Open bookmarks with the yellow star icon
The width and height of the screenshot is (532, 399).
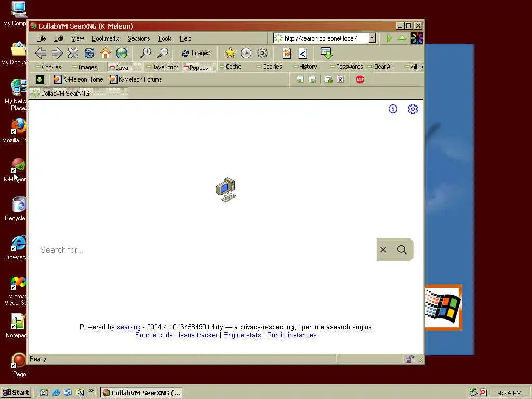coord(230,52)
